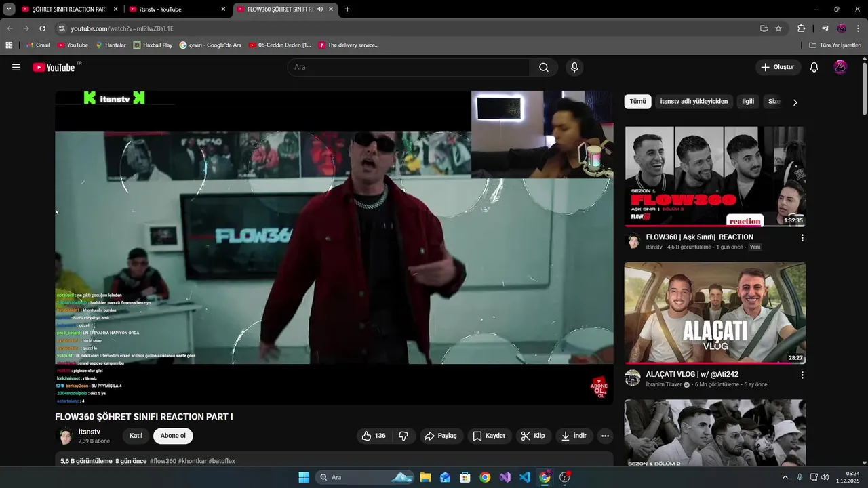This screenshot has height=488, width=868.
Task: Open options for FLOW360 Aşk Sınıfı video
Action: (x=802, y=238)
